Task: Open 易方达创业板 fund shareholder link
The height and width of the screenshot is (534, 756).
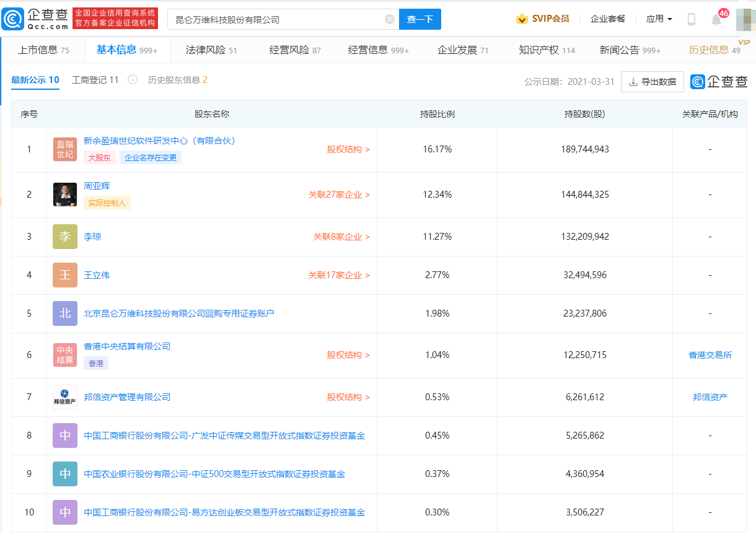Action: tap(224, 512)
